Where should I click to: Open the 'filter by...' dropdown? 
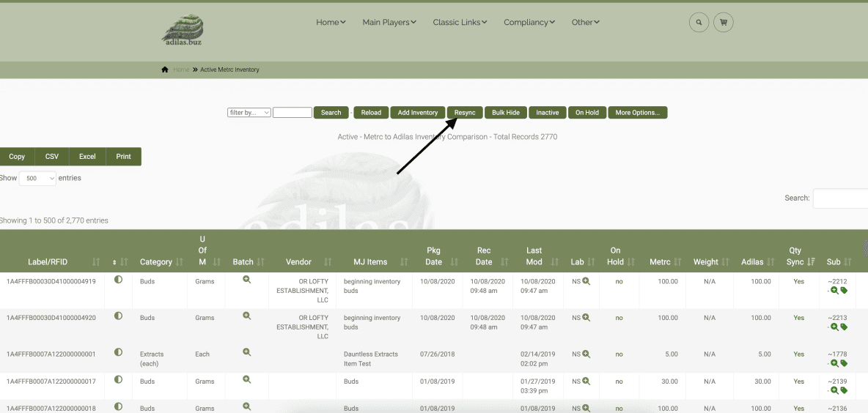tap(249, 112)
